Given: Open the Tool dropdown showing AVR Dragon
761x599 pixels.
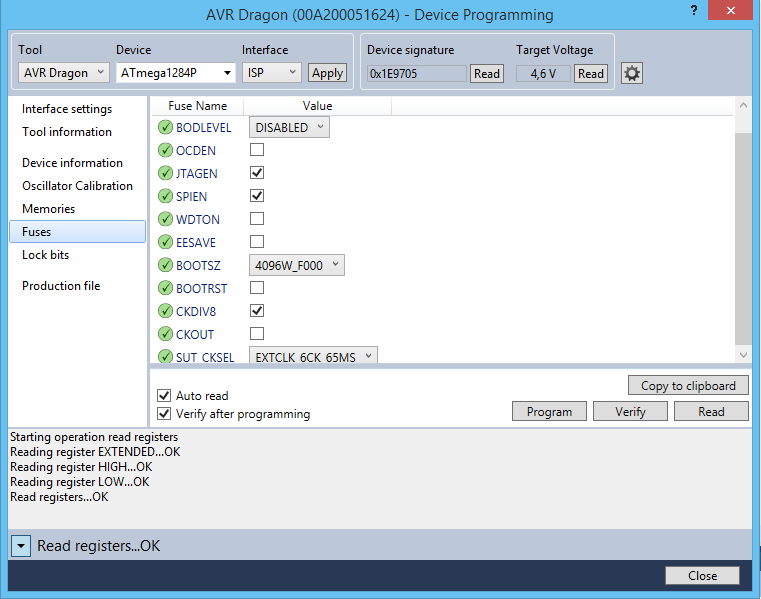Looking at the screenshot, I should pyautogui.click(x=64, y=73).
